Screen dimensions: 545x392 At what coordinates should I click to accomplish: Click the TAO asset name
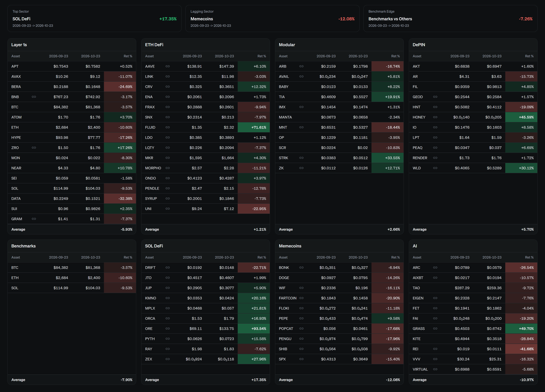tap(416, 288)
